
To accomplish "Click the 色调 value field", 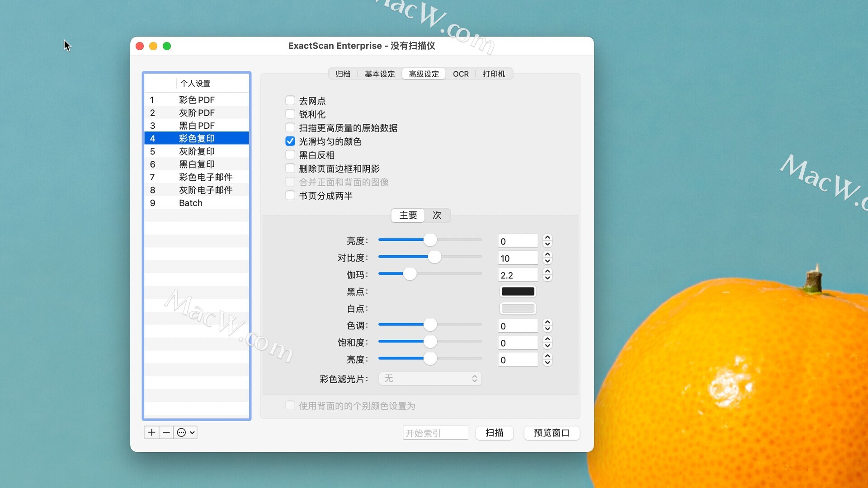I will pos(518,326).
